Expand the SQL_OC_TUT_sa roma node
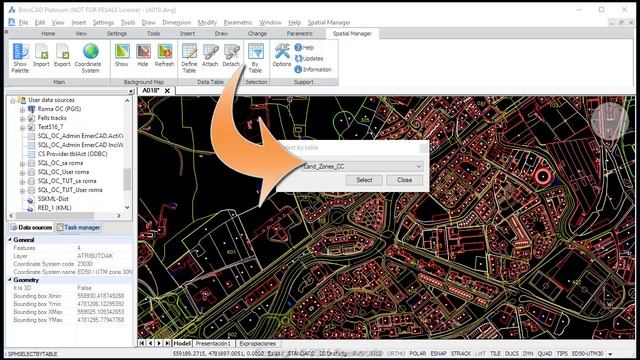 (22, 181)
